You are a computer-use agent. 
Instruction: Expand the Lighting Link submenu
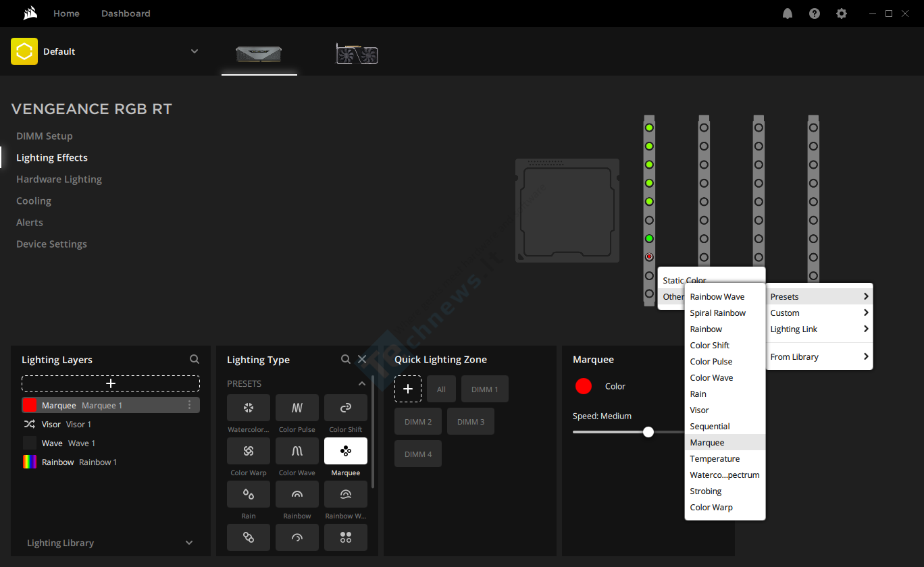(x=819, y=329)
